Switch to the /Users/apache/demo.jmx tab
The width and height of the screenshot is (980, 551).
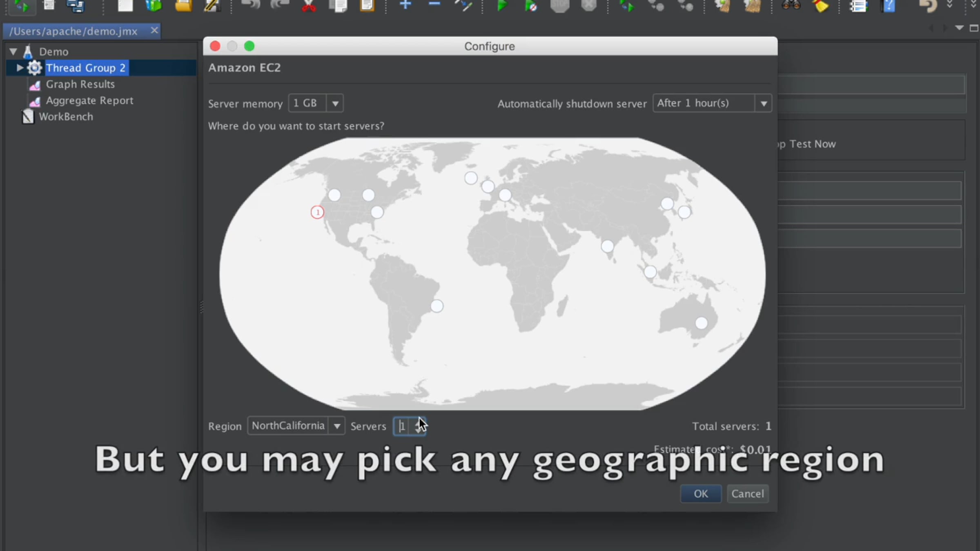(73, 31)
